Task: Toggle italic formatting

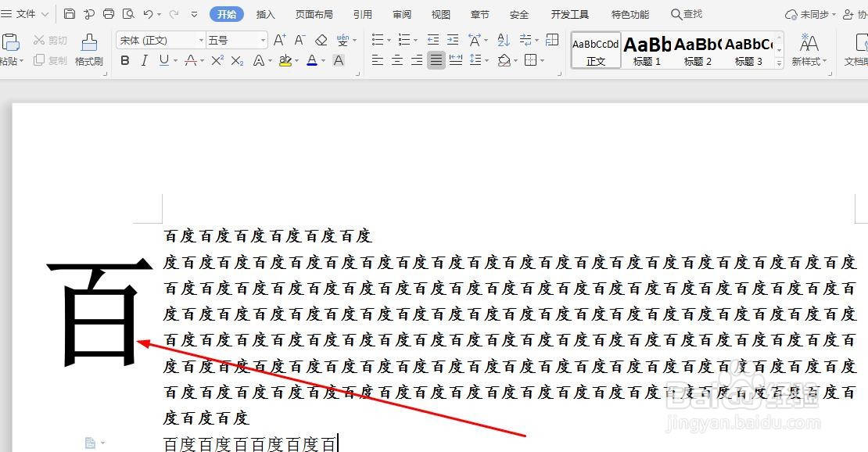Action: 145,60
